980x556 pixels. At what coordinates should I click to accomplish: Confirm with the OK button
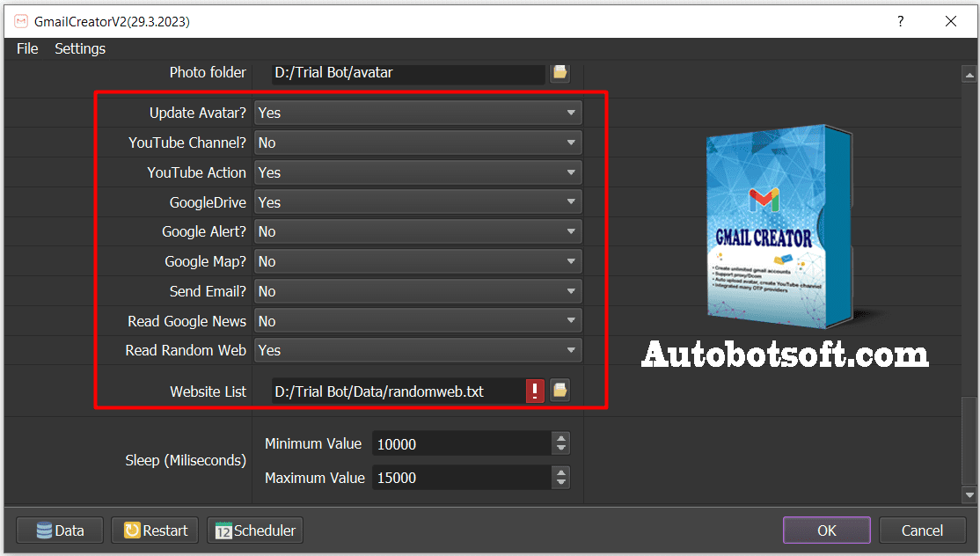(826, 530)
